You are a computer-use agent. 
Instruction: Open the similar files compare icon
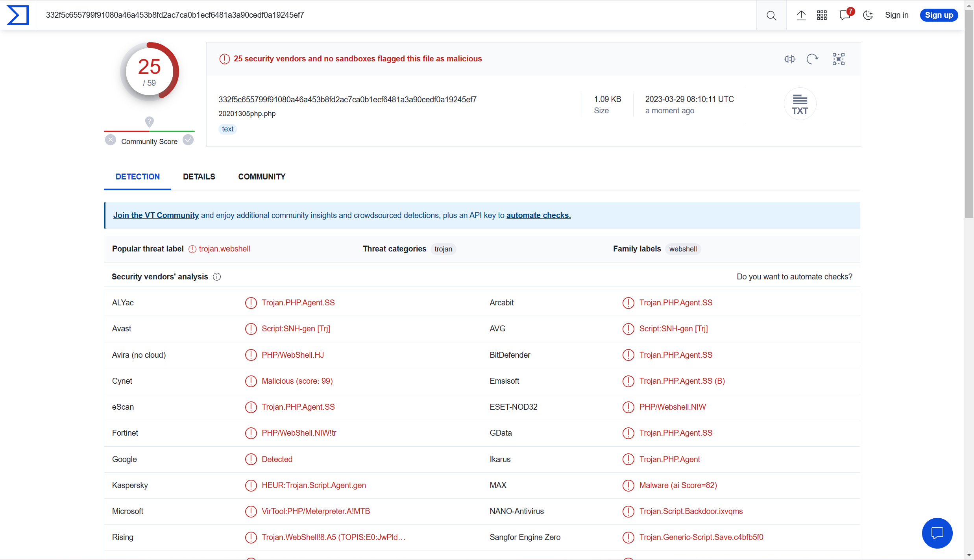pyautogui.click(x=789, y=59)
